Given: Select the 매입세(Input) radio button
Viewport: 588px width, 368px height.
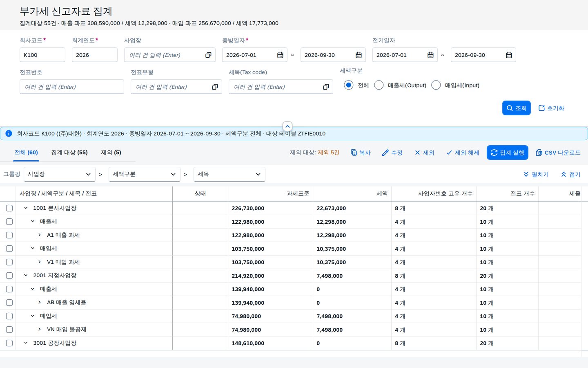Looking at the screenshot, I should [x=436, y=85].
